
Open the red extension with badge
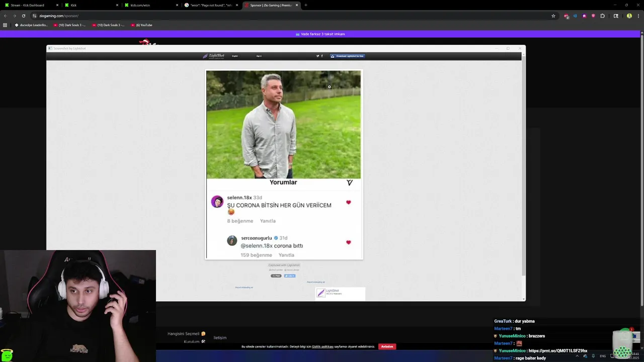(x=567, y=16)
